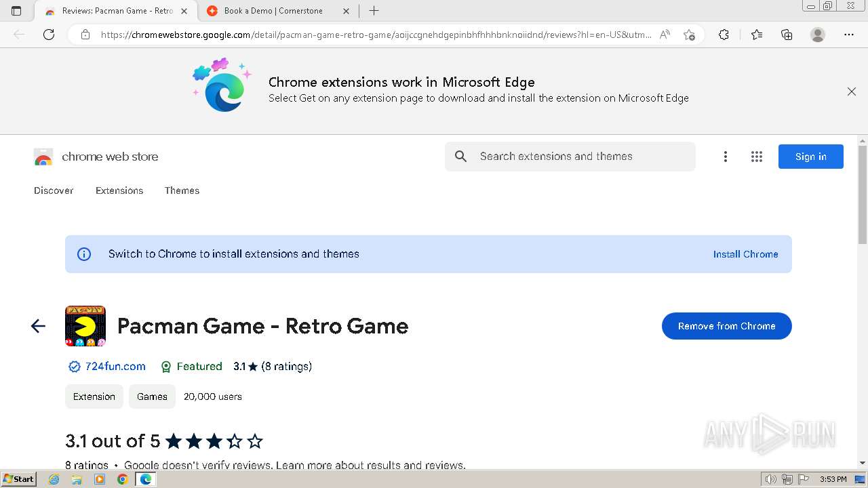Click the Pacman Game extension icon
This screenshot has width=868, height=488.
click(85, 326)
